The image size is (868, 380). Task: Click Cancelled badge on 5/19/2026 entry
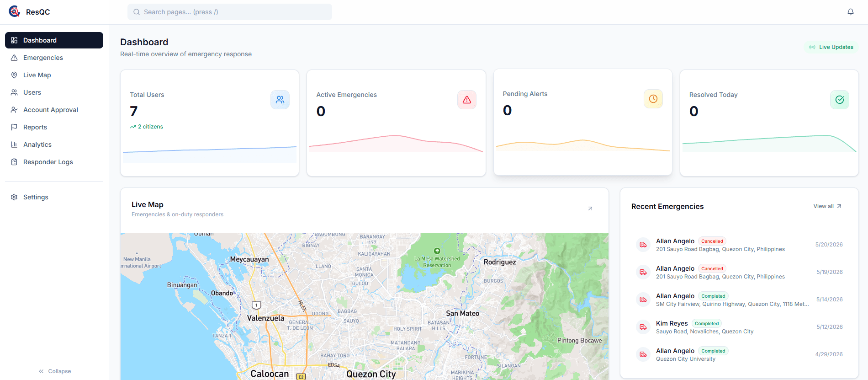[712, 268]
